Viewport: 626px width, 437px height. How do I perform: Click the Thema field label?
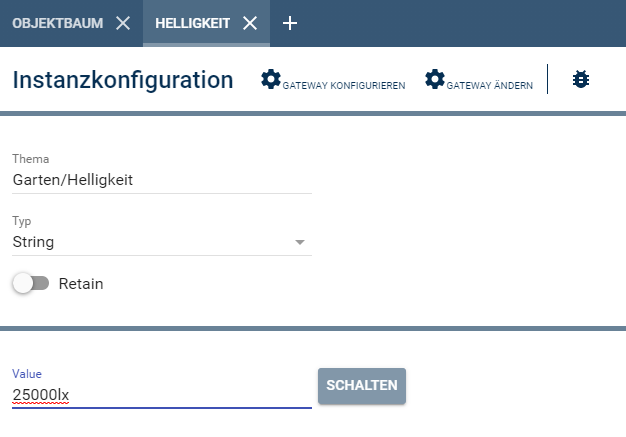pos(31,159)
